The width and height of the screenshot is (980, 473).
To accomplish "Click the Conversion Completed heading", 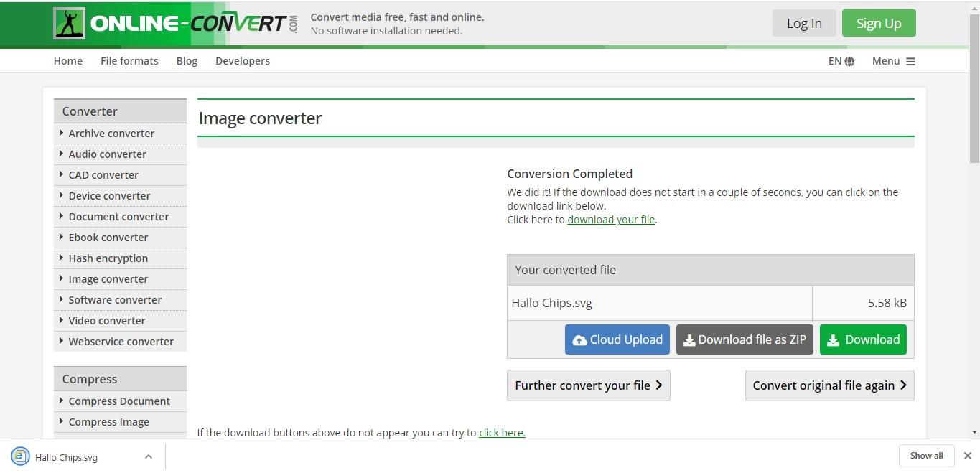I will pyautogui.click(x=569, y=174).
